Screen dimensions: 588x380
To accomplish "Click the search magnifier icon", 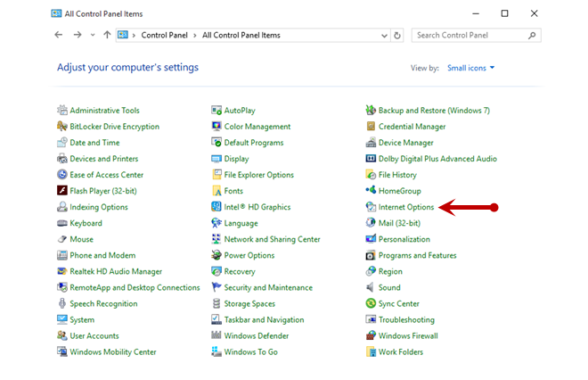I will click(532, 36).
